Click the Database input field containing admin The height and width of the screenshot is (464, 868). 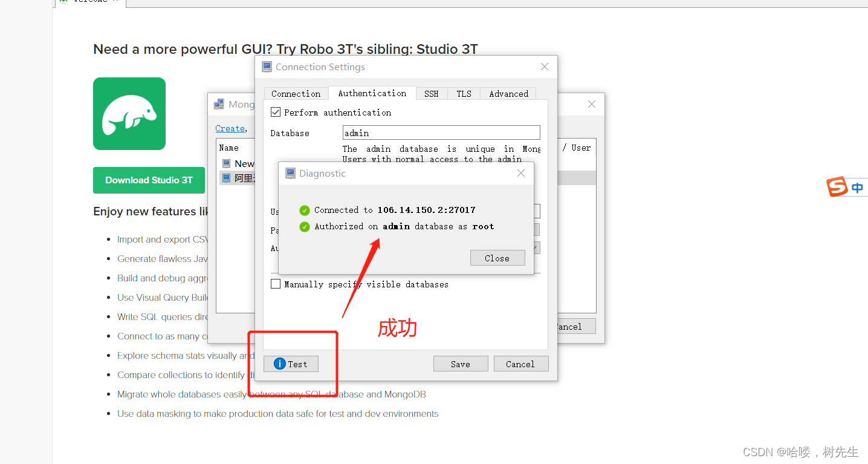coord(441,133)
